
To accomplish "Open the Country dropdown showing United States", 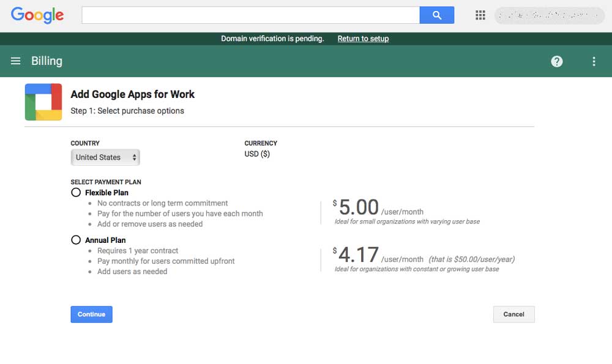I will pyautogui.click(x=105, y=157).
